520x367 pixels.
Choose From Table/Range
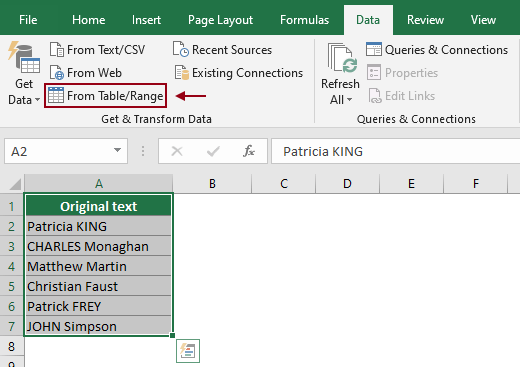coord(105,96)
